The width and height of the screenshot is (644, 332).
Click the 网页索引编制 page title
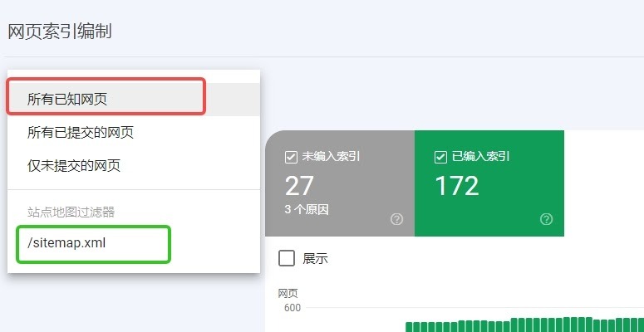pos(60,32)
